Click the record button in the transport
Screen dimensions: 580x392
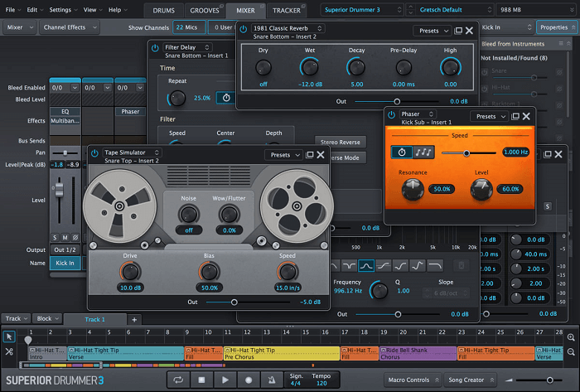(249, 380)
